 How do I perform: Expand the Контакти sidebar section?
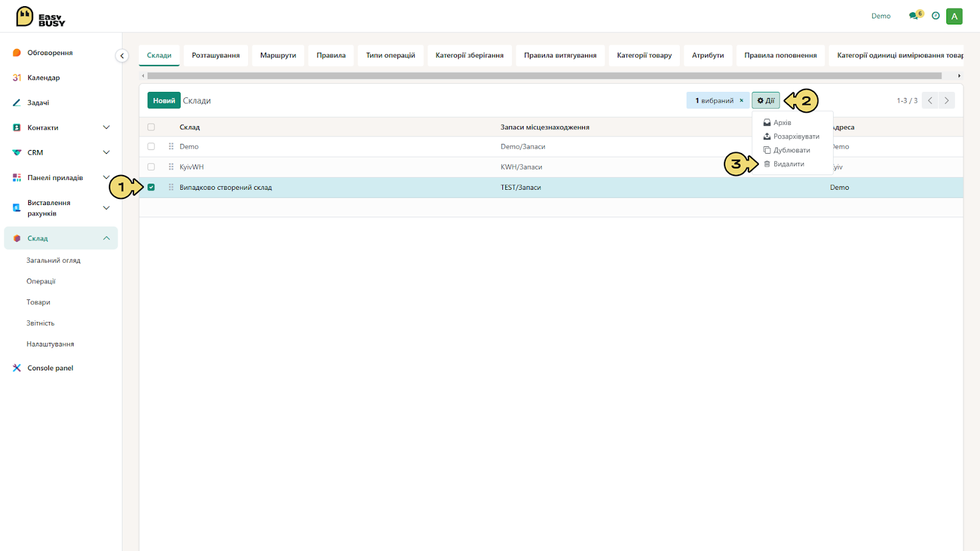(x=106, y=127)
